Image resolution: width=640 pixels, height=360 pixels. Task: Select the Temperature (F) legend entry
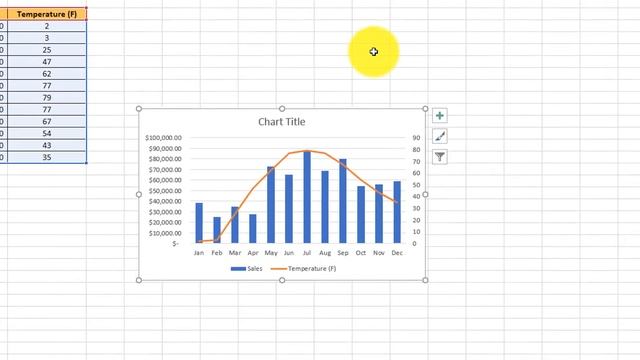[x=303, y=269]
